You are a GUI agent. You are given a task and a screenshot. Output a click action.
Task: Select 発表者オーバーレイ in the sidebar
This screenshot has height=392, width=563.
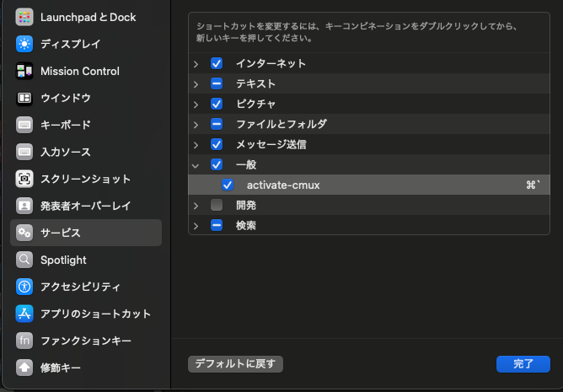click(86, 206)
